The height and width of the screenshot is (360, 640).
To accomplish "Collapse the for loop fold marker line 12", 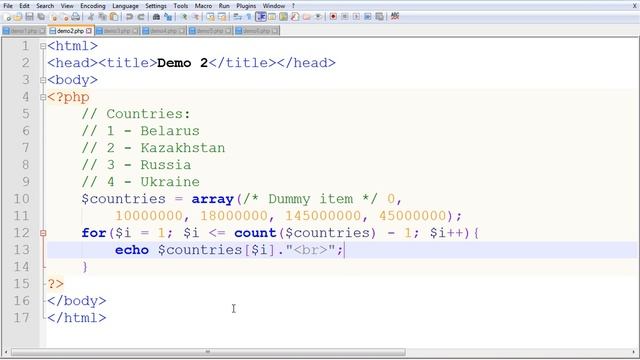I will (43, 233).
